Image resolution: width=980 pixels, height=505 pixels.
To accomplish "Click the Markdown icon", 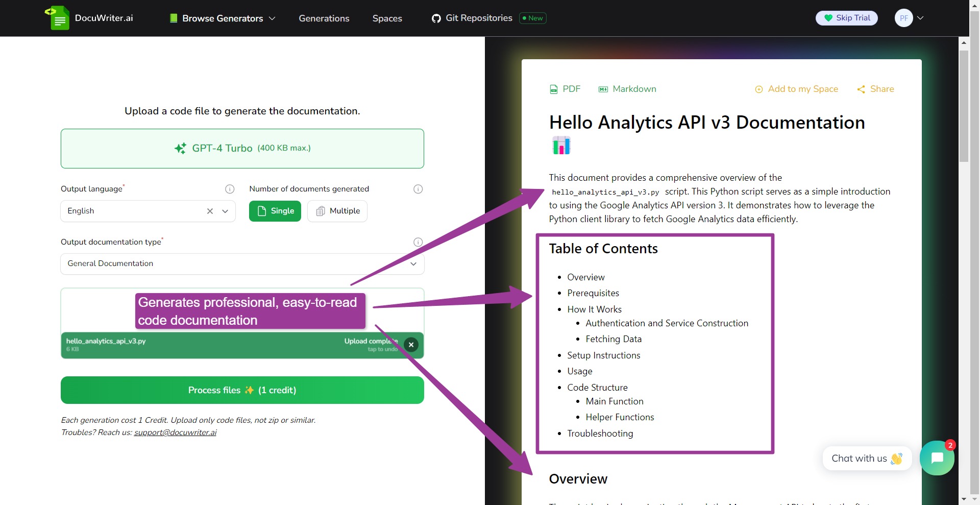I will (x=603, y=89).
